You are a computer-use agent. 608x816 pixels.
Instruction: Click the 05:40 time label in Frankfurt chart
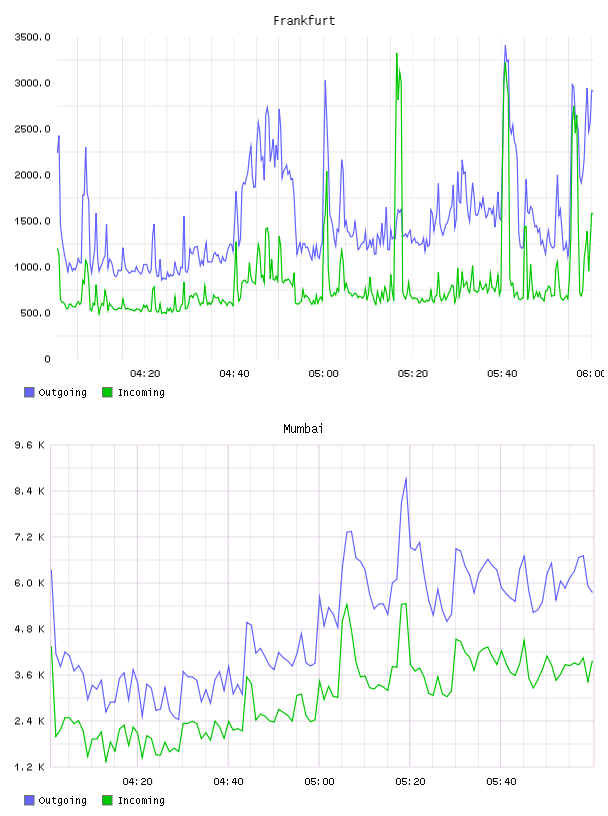pyautogui.click(x=502, y=374)
